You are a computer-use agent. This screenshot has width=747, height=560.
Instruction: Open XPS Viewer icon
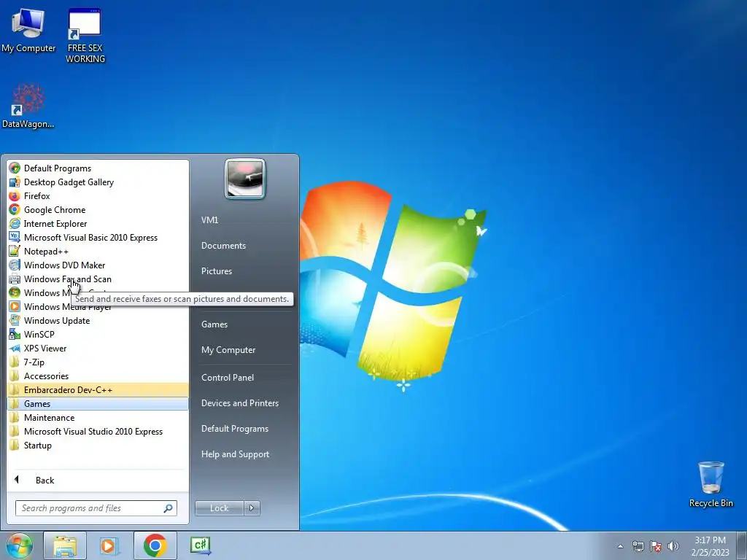pos(15,348)
